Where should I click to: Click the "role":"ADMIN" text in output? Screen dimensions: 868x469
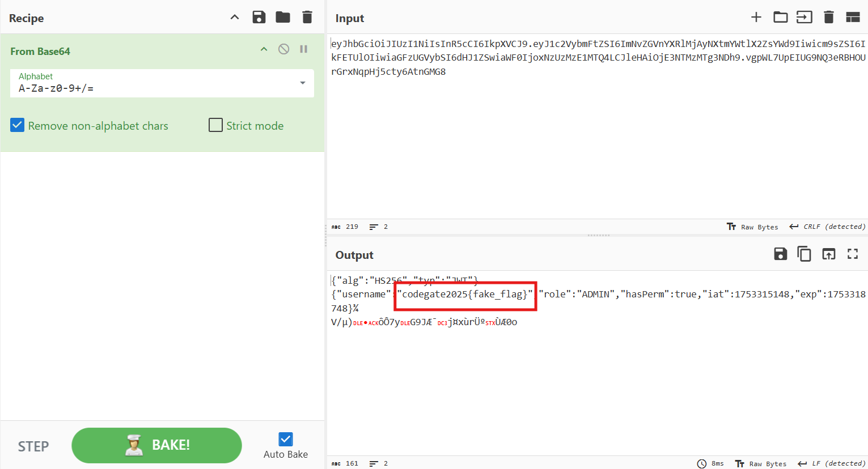click(x=577, y=294)
